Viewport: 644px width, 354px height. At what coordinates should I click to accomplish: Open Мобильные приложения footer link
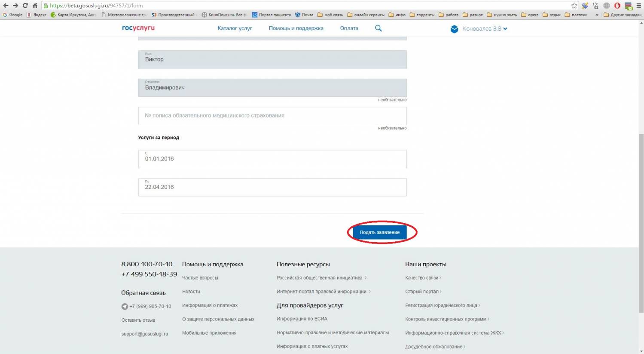click(x=209, y=333)
